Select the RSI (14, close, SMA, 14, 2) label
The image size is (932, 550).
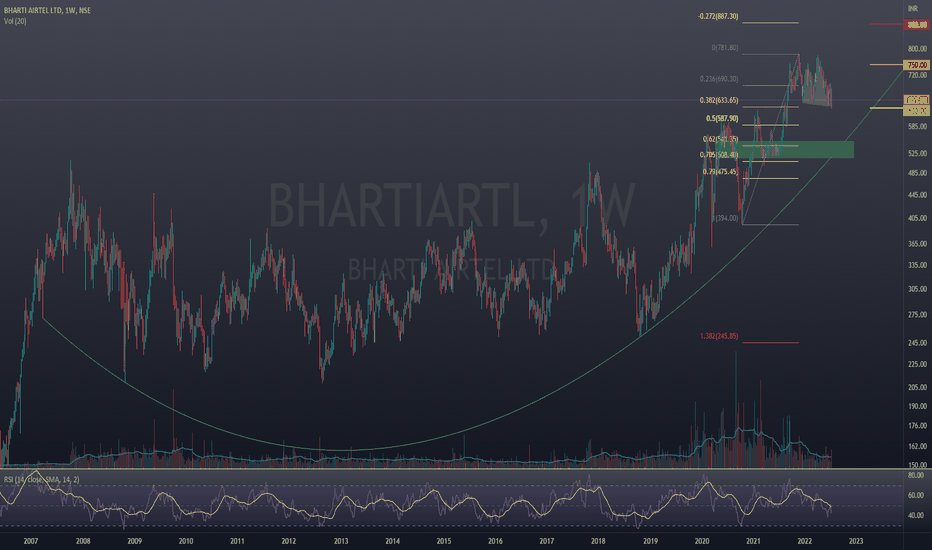pos(42,479)
